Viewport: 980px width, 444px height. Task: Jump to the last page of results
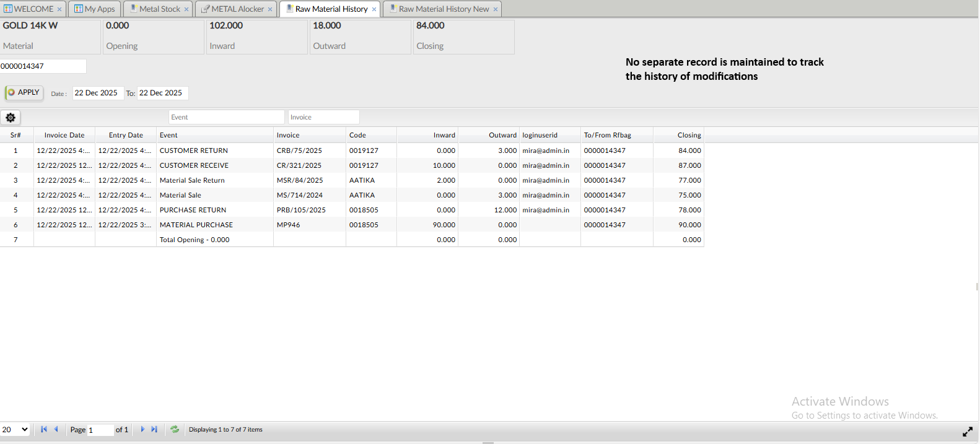(x=154, y=429)
